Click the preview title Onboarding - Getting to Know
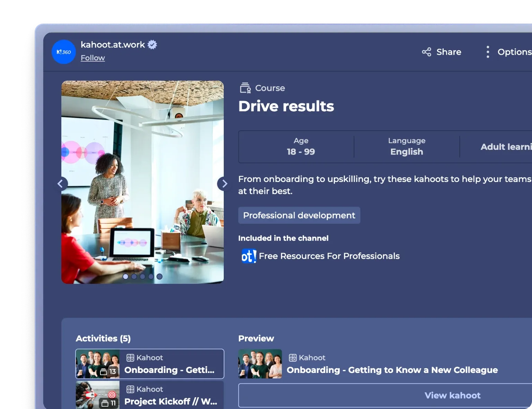532x409 pixels. tap(392, 370)
